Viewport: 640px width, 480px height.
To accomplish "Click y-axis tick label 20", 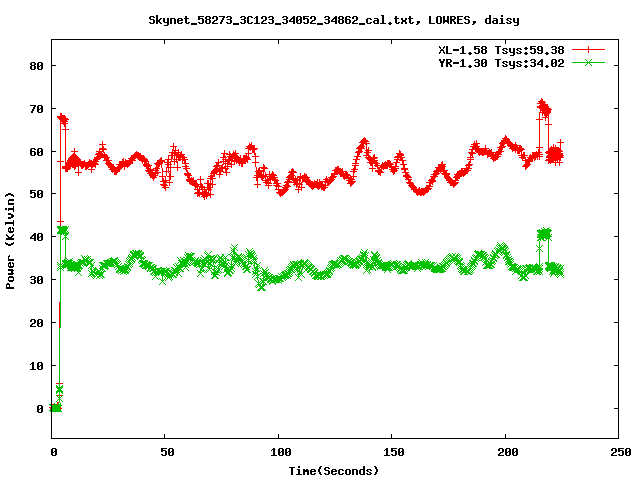I will 36,323.
